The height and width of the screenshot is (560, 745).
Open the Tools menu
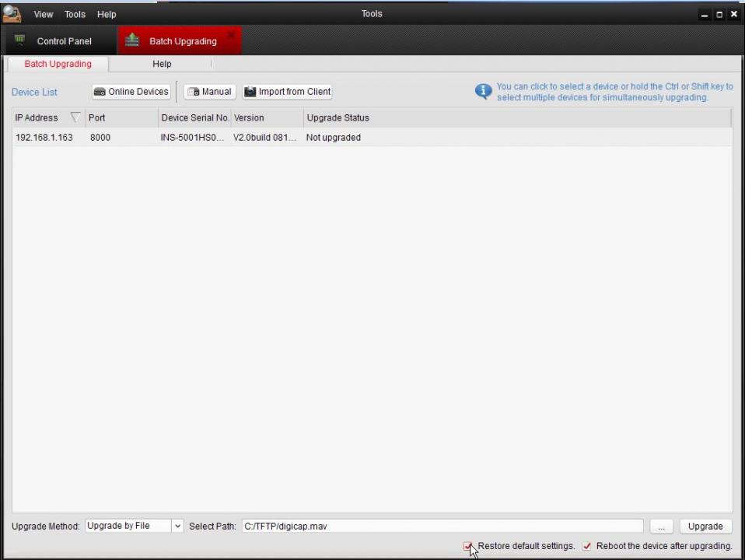[x=75, y=14]
